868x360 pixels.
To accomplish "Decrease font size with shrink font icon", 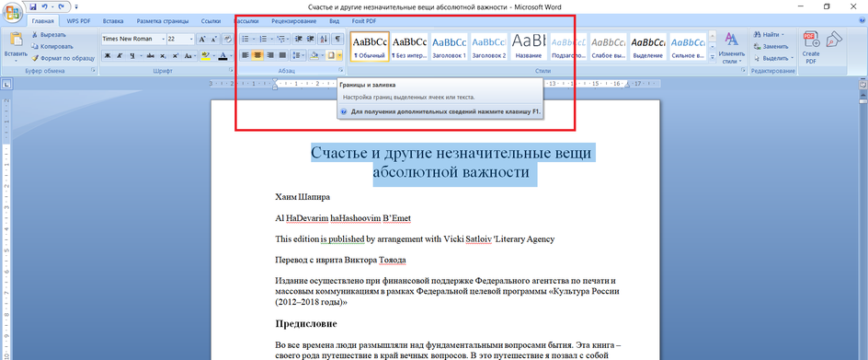I will point(214,40).
